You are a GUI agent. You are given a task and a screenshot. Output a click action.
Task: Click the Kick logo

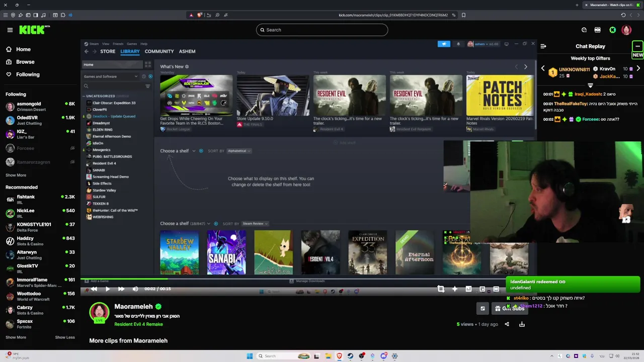34,30
